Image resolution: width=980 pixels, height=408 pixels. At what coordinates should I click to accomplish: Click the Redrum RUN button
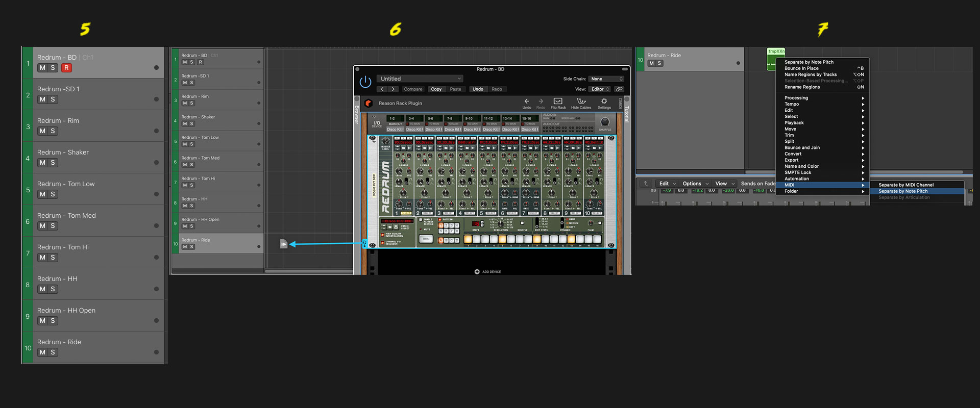point(426,239)
